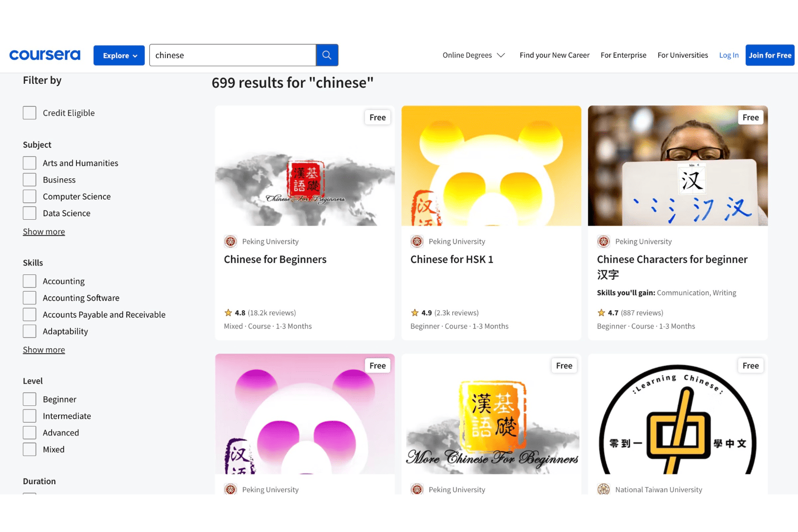
Task: Click the search field containing chinese
Action: 233,55
